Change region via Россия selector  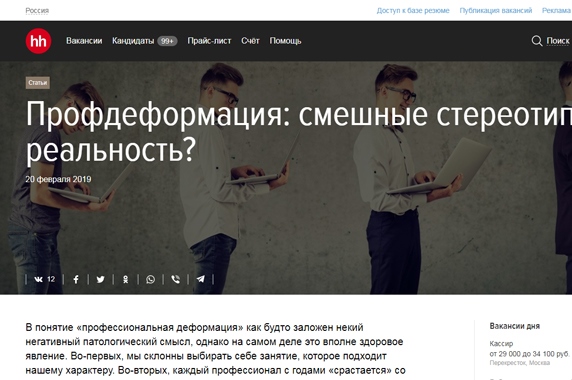pyautogui.click(x=37, y=11)
